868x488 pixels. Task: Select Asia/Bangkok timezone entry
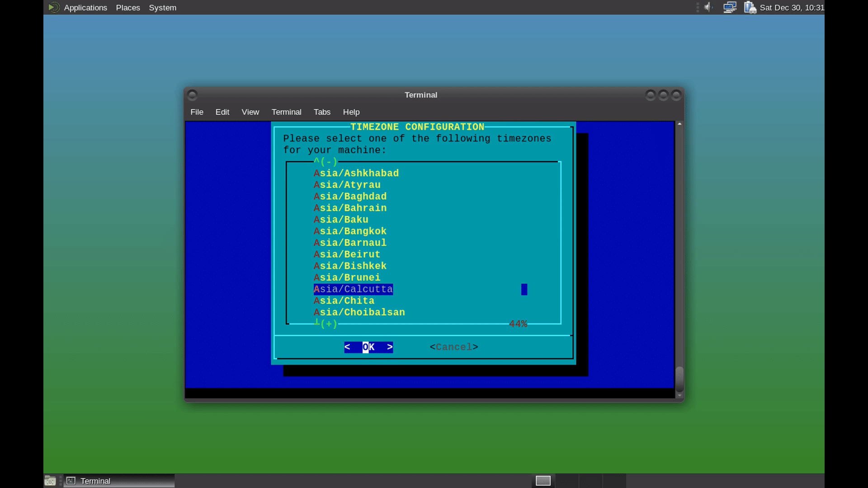tap(350, 231)
